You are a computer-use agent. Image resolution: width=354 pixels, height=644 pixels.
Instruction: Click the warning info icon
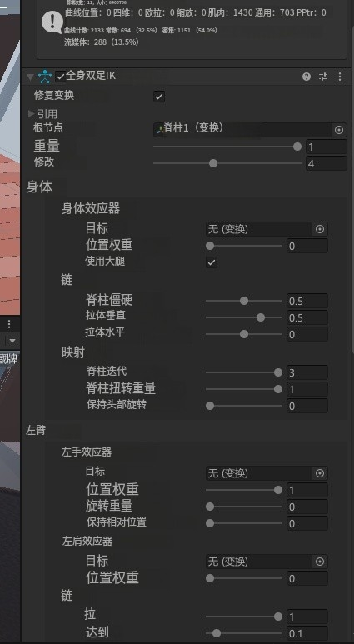coord(52,22)
